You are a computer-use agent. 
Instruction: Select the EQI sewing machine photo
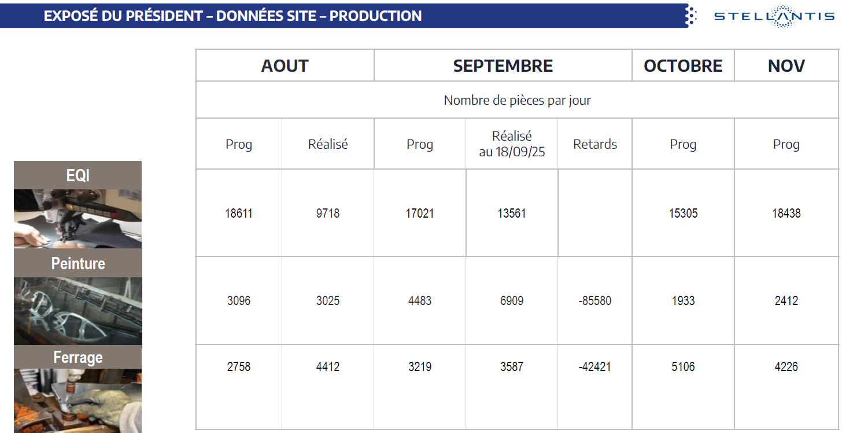tap(77, 219)
